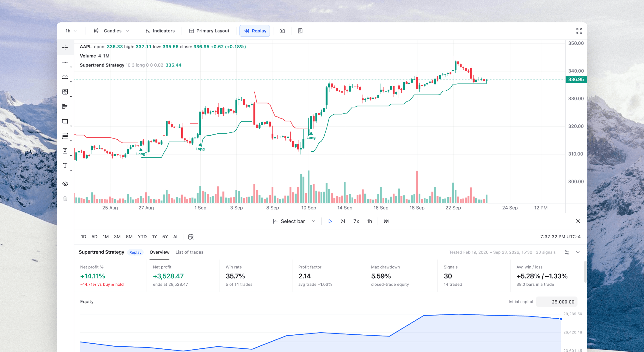Open the Indicators menu
Screen dimensions: 644x352
pos(160,31)
